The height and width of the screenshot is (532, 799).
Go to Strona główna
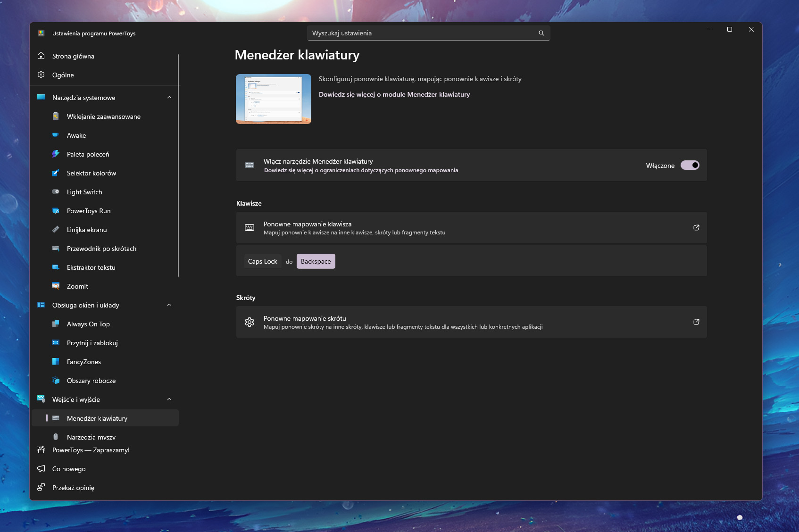[x=73, y=56]
